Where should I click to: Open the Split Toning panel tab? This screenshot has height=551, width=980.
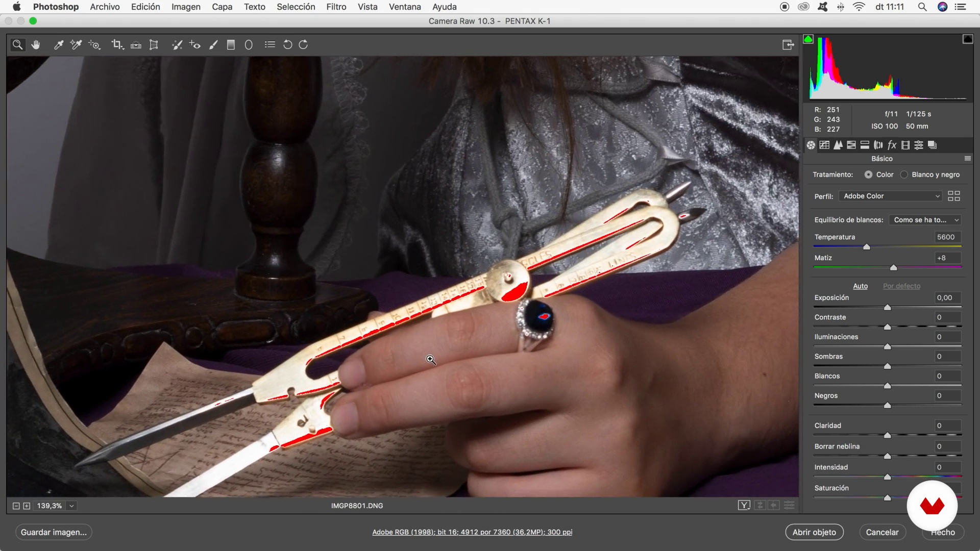[865, 145]
